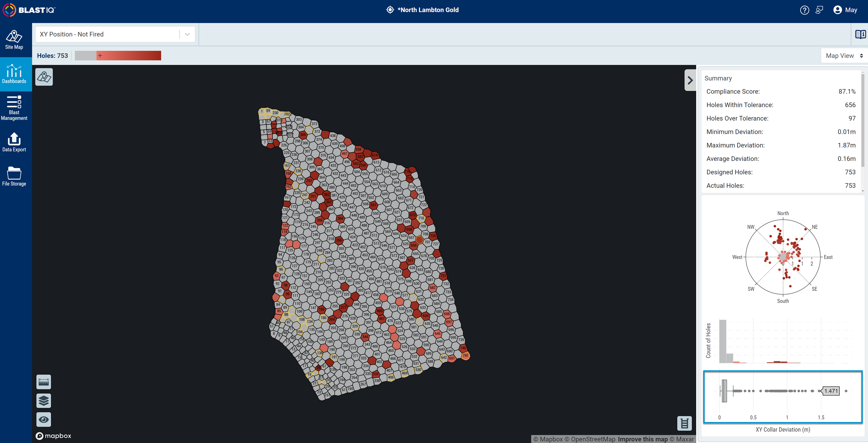Open the Data Export tool

[x=14, y=142]
